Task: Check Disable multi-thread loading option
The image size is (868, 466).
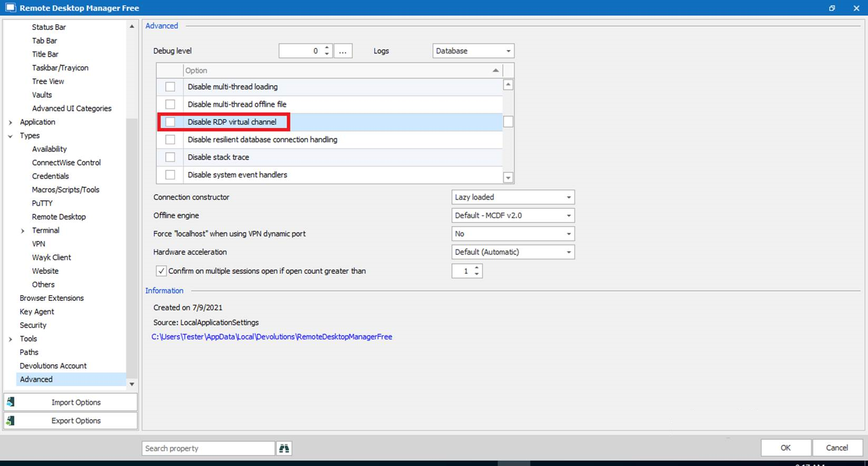Action: tap(170, 87)
